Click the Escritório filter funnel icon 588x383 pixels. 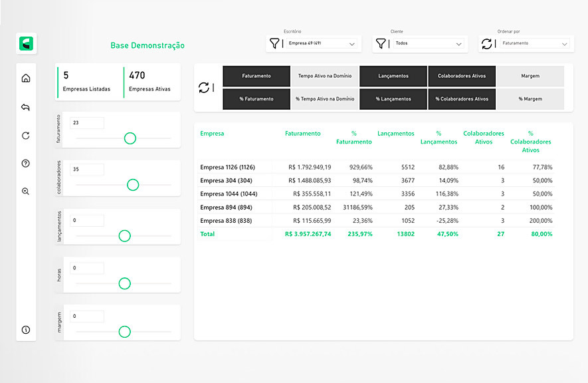[x=274, y=44]
